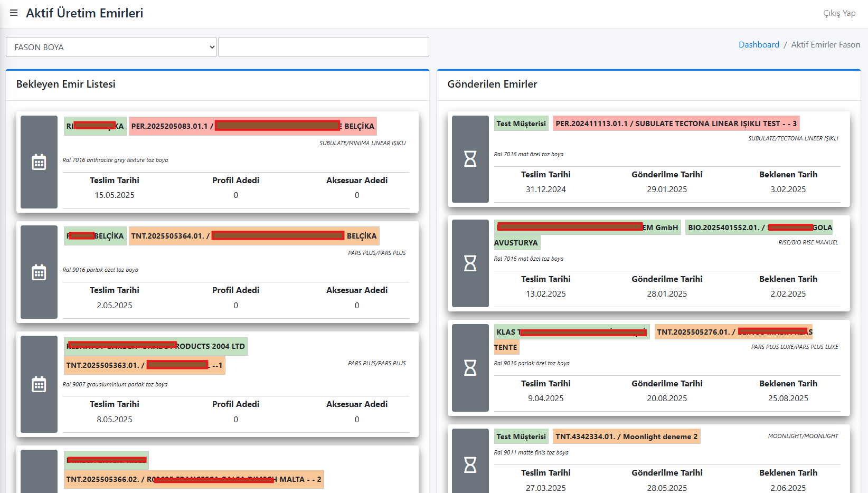Click the Çıkış Yap logout link
The image size is (868, 493).
[x=839, y=13]
